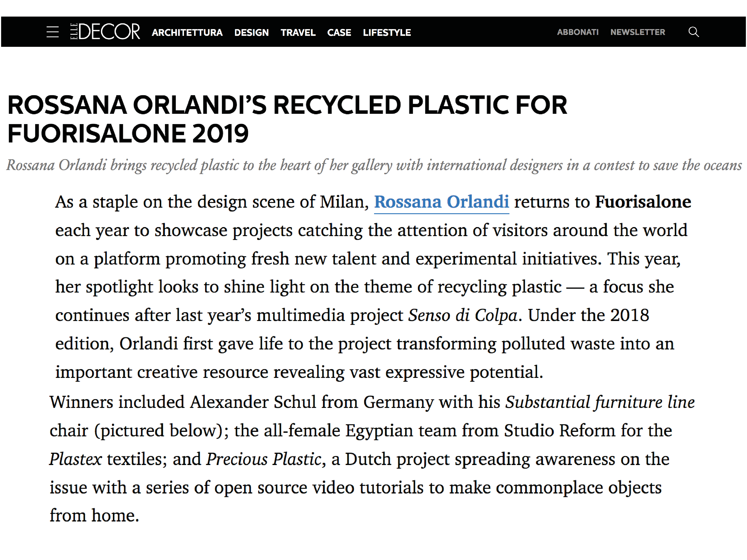Viewport: 747px width, 560px height.
Task: Go to the Architettura section
Action: coord(187,32)
